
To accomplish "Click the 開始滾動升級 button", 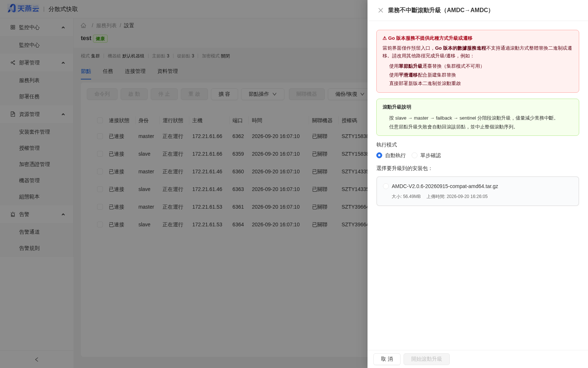I will (427, 359).
